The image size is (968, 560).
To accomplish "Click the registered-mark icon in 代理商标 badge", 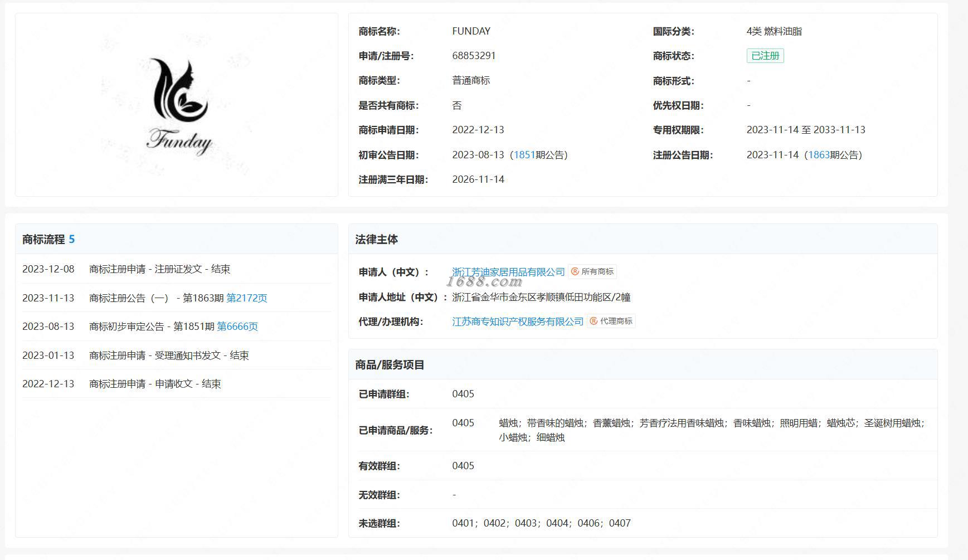I will click(x=594, y=322).
